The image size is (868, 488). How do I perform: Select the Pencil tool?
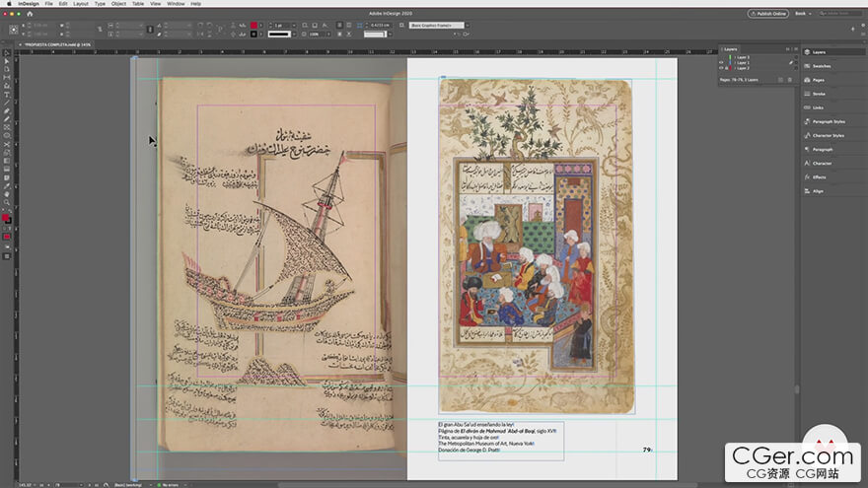tap(7, 119)
